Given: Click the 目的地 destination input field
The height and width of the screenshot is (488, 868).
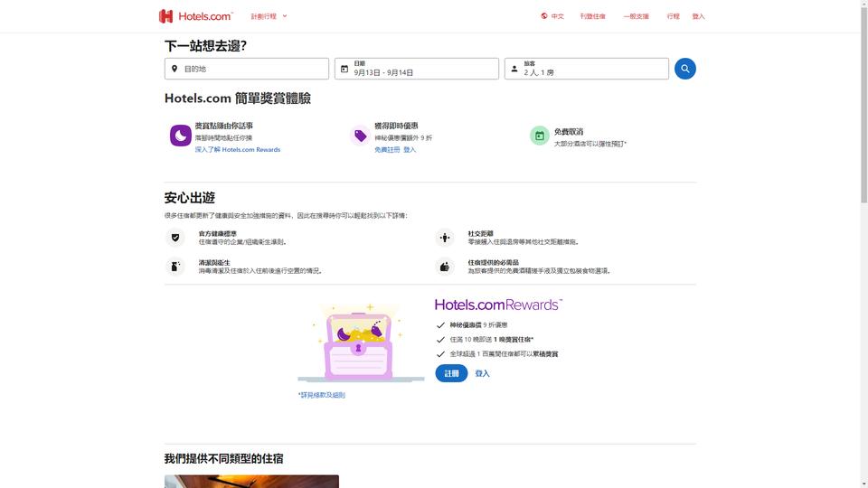Looking at the screenshot, I should 246,69.
